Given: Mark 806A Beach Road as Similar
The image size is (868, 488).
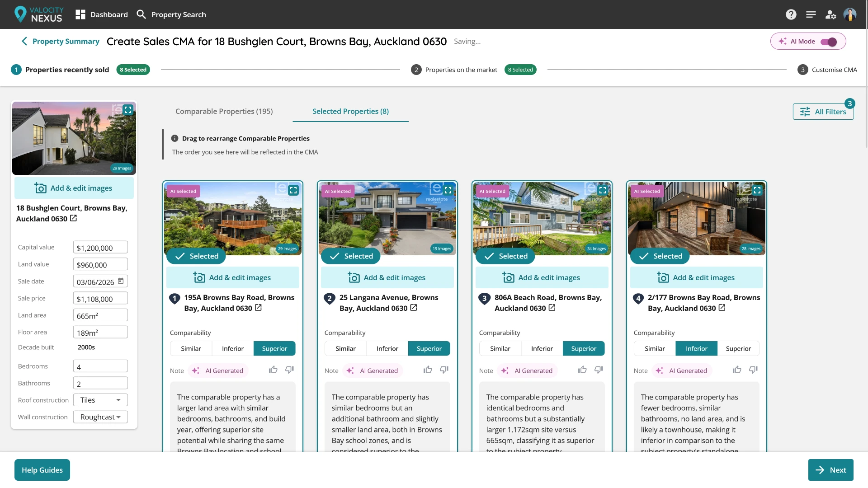Looking at the screenshot, I should click(500, 348).
